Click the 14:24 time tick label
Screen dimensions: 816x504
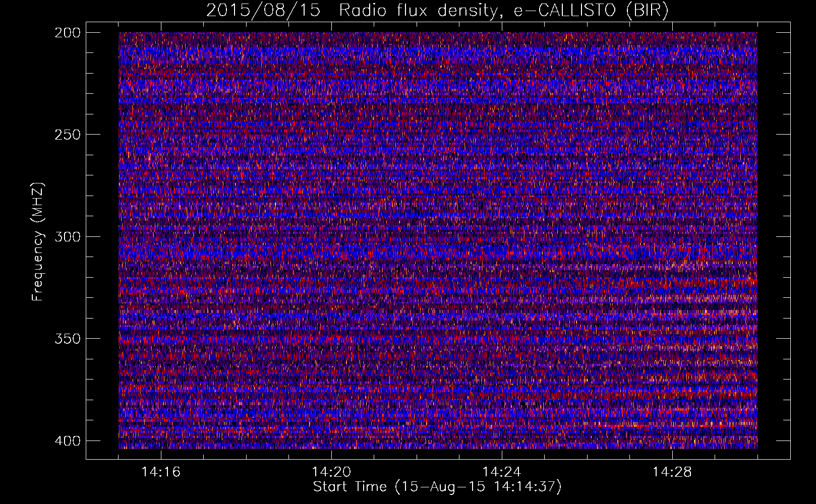click(502, 472)
